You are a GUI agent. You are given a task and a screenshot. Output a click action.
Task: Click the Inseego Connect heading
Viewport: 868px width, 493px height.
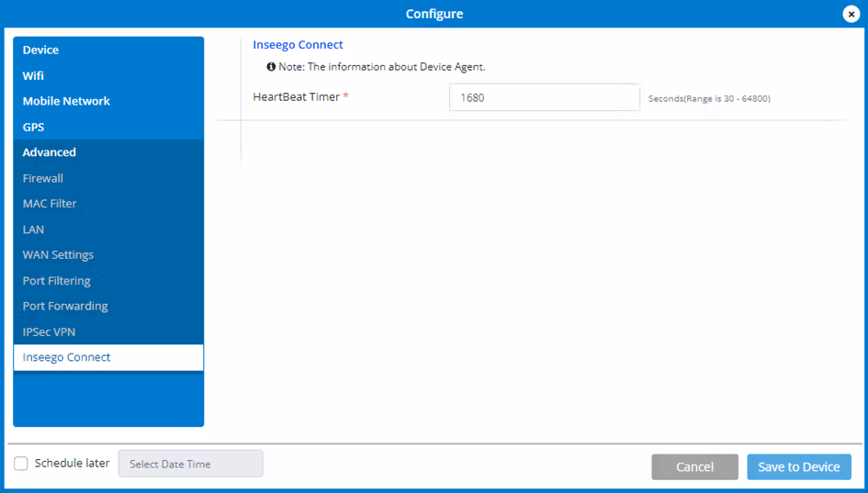click(298, 45)
